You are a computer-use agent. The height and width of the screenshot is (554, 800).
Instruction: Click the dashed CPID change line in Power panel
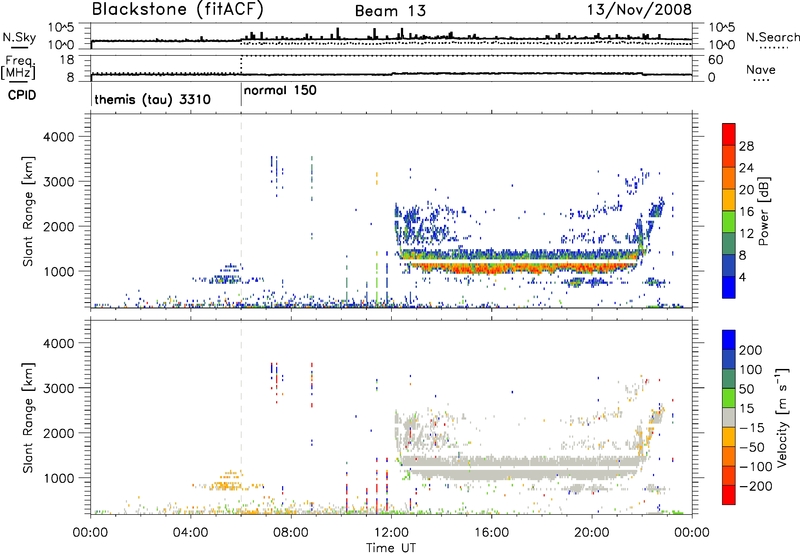tap(241, 210)
